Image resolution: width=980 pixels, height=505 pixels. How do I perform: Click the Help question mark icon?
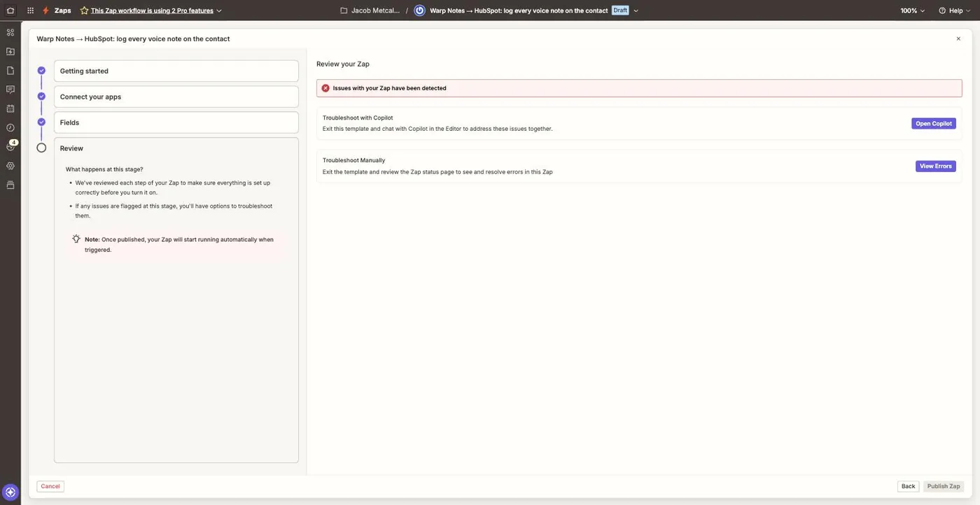942,10
